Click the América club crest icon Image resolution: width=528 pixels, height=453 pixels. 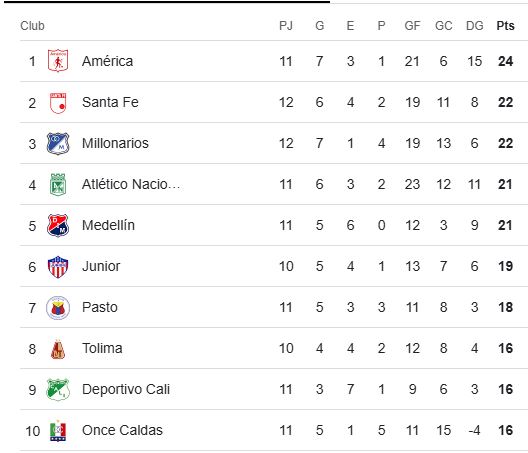pyautogui.click(x=58, y=61)
